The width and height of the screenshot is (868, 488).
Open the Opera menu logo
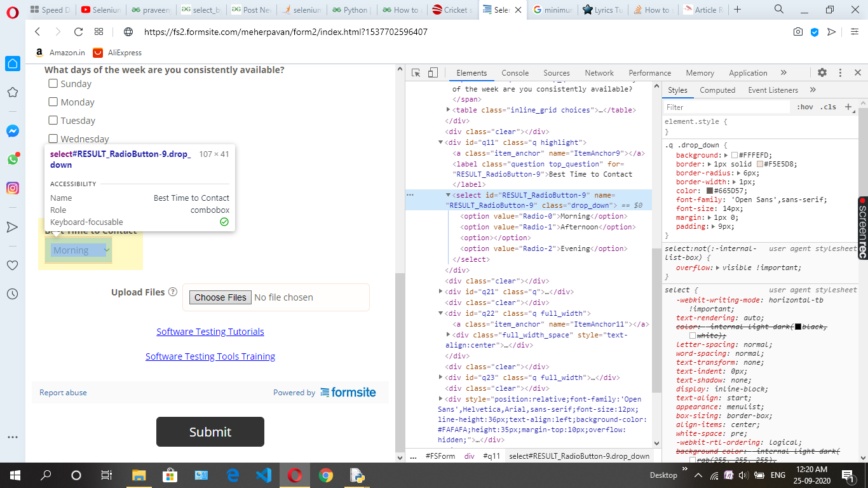pyautogui.click(x=13, y=12)
